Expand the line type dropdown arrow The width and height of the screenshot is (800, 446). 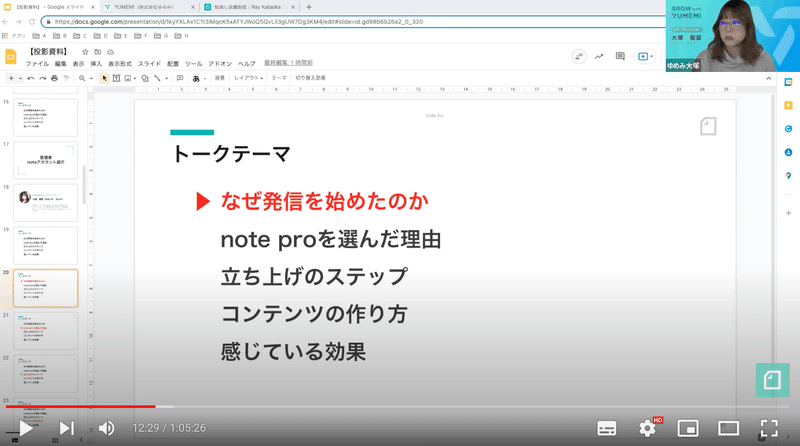point(166,79)
